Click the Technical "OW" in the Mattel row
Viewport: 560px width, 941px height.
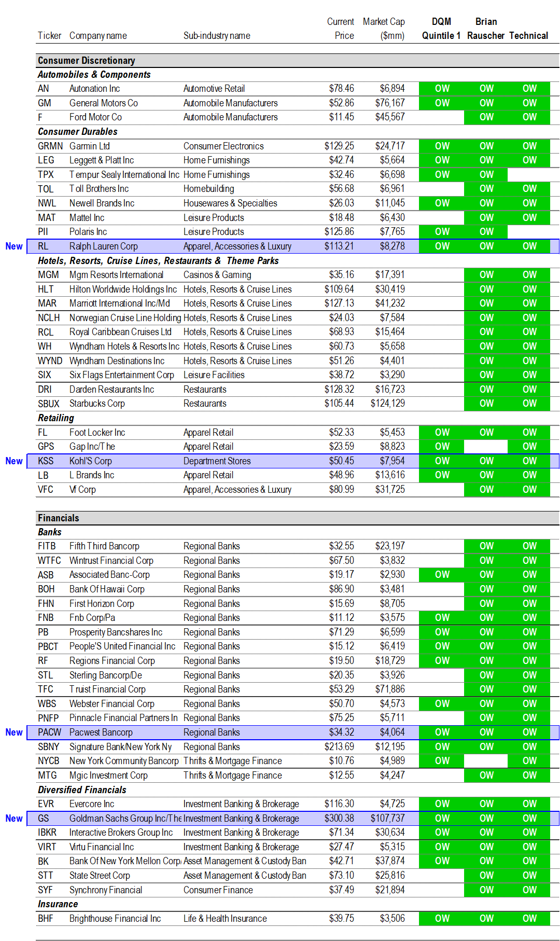point(529,218)
